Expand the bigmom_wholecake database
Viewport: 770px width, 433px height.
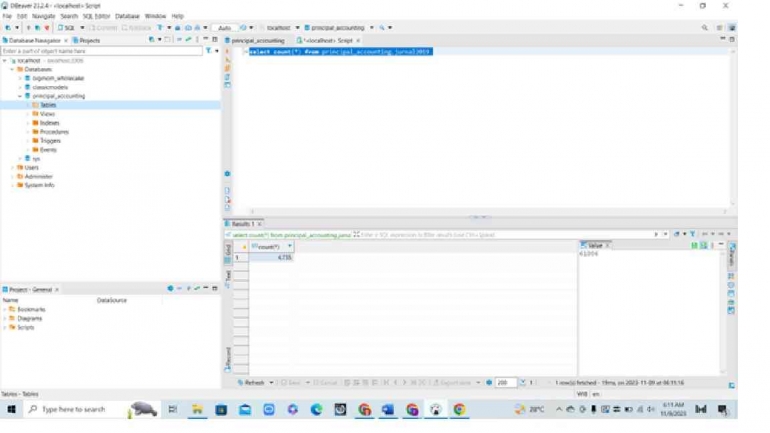click(x=20, y=79)
